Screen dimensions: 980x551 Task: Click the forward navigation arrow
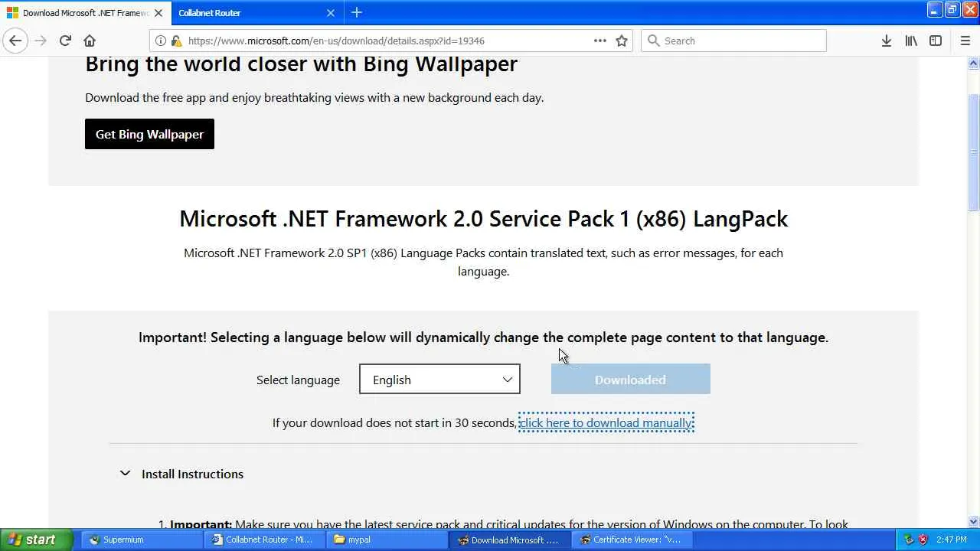(x=41, y=41)
